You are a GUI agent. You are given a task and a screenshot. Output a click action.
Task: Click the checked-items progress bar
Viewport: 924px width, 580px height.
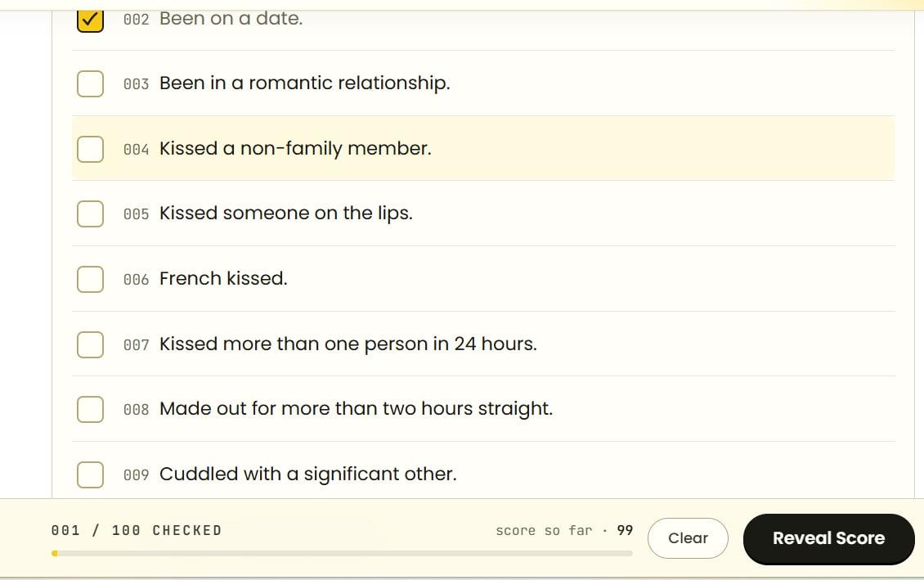tap(342, 554)
